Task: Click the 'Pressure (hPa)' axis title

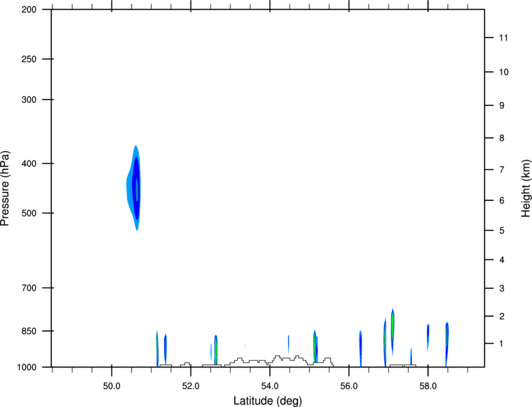Action: coord(5,188)
